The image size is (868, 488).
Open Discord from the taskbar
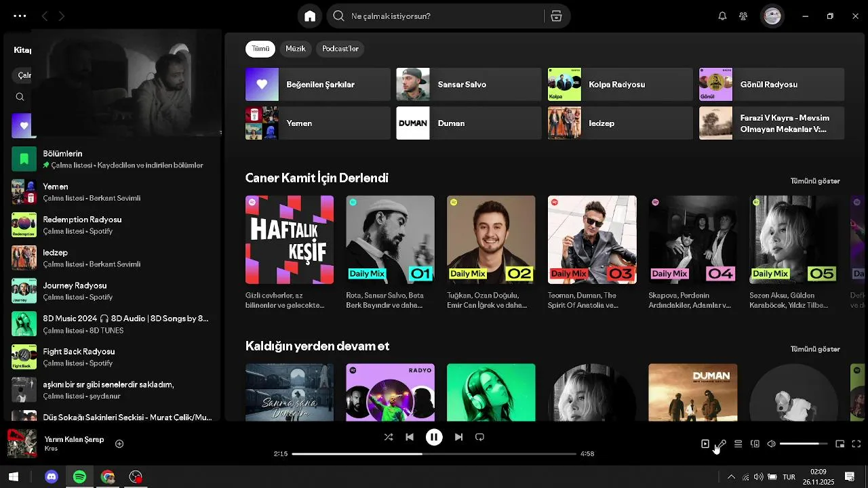click(52, 477)
